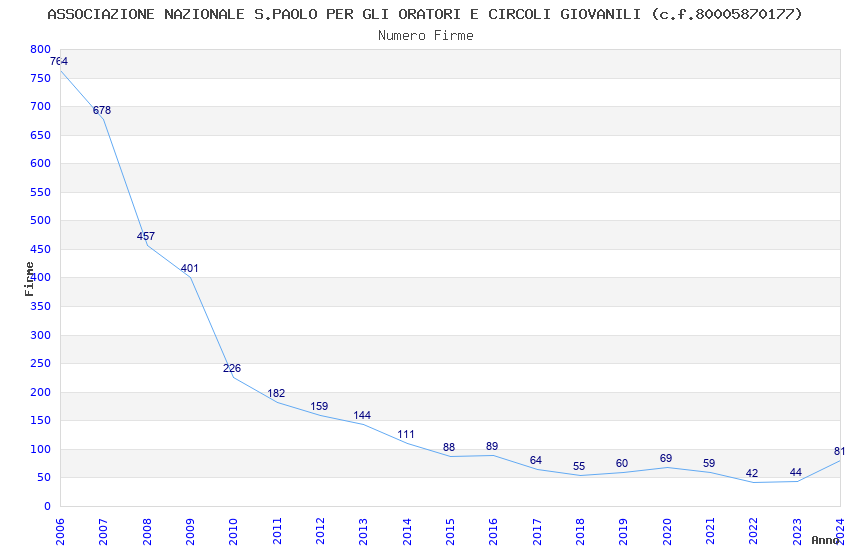Click the y-axis value 0

pos(48,506)
